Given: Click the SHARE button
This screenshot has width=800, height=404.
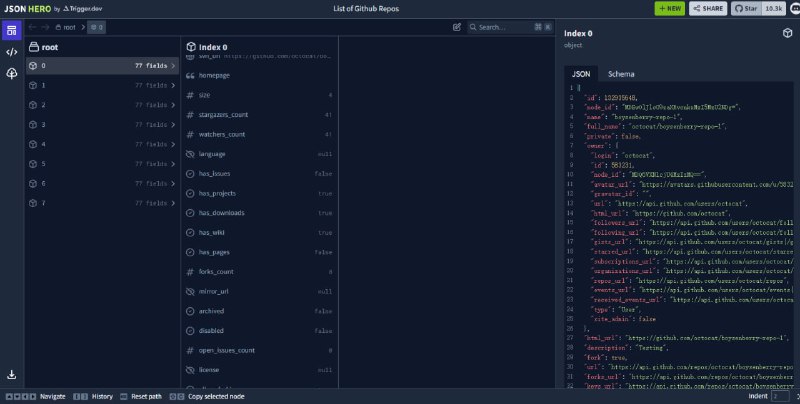Looking at the screenshot, I should [x=707, y=8].
